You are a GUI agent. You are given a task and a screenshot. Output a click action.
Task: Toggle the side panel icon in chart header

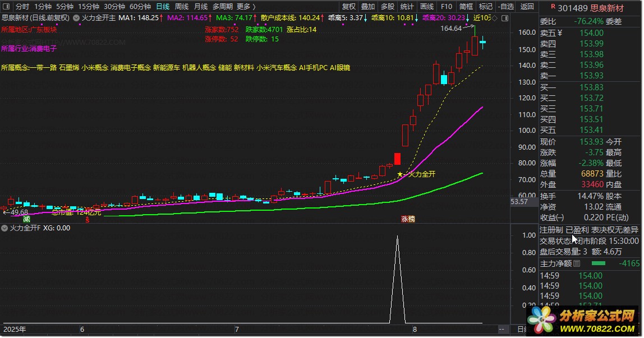(x=505, y=18)
